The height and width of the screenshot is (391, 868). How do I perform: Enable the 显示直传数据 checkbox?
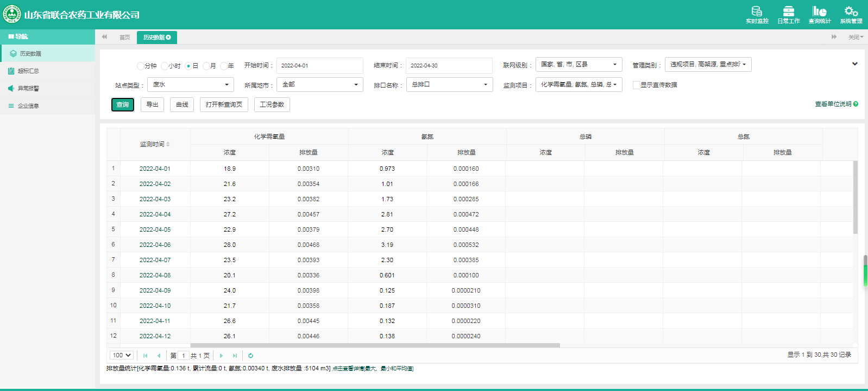636,85
